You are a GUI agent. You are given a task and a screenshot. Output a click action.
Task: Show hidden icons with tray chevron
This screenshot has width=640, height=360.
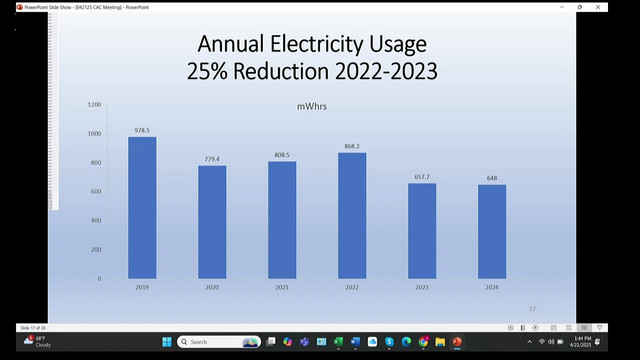[529, 342]
